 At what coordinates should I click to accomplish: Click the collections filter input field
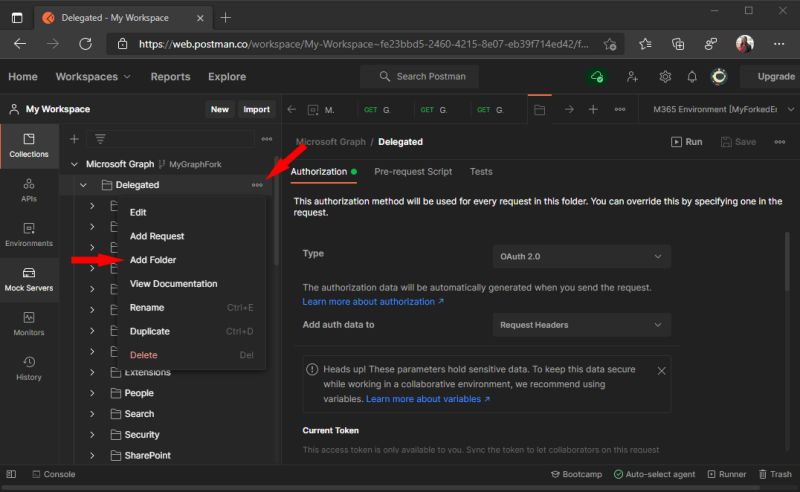pyautogui.click(x=170, y=139)
